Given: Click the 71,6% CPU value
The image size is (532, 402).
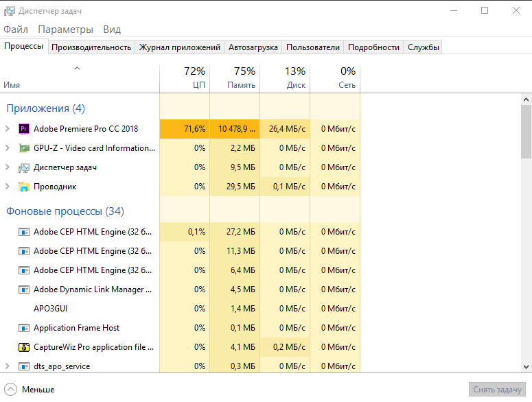Looking at the screenshot, I should click(x=194, y=129).
